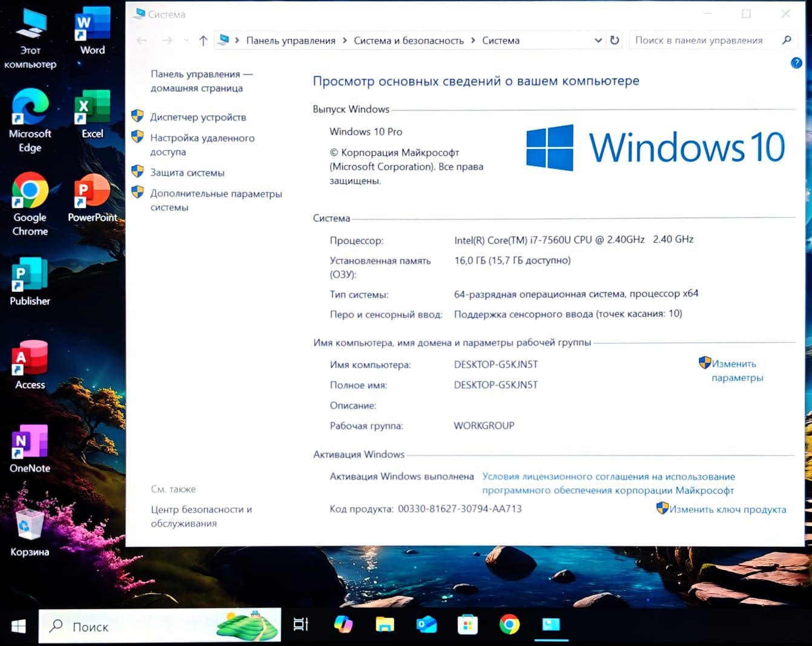Click the Активация Windows выполнена text
This screenshot has height=646, width=812.
coord(401,476)
